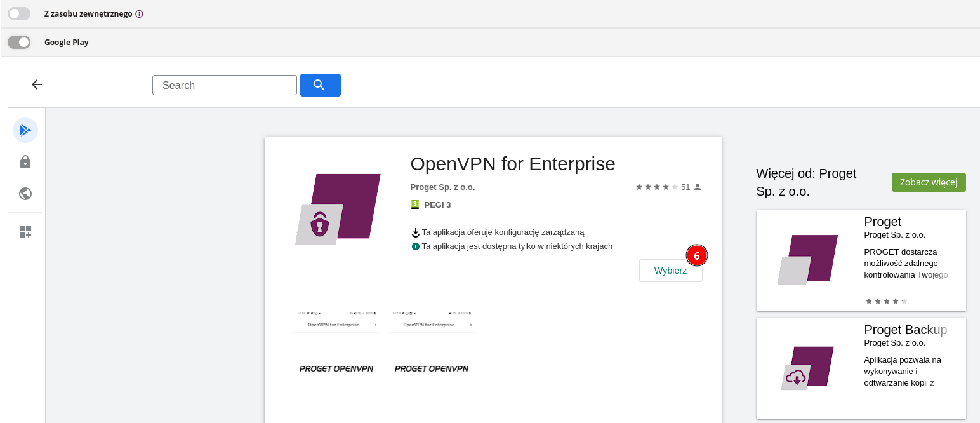Open the Proget app card title

(x=883, y=222)
